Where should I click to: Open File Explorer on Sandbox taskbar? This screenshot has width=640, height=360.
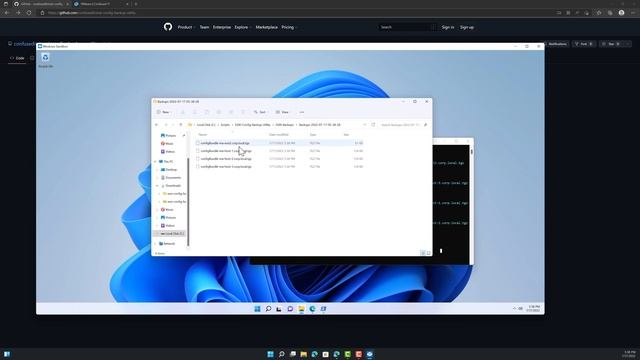tap(301, 309)
